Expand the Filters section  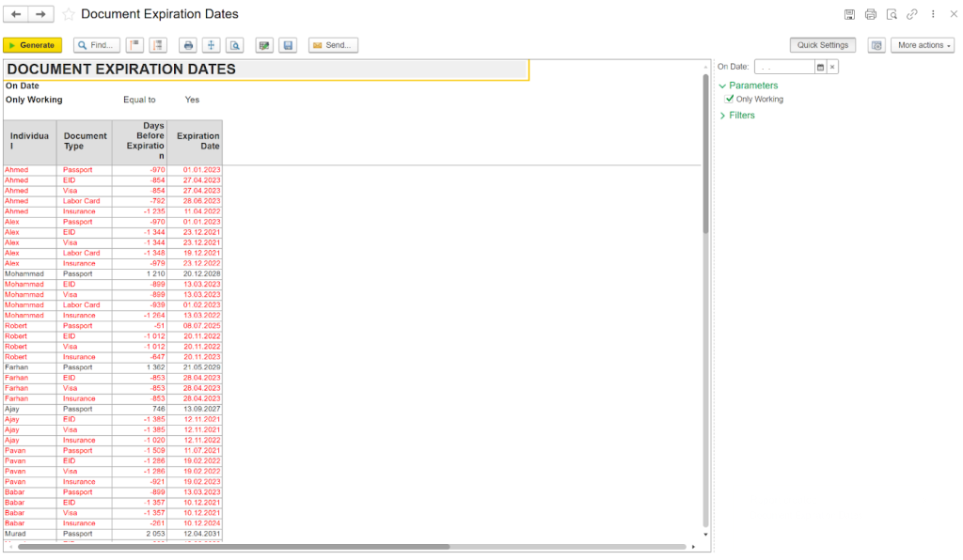point(722,116)
